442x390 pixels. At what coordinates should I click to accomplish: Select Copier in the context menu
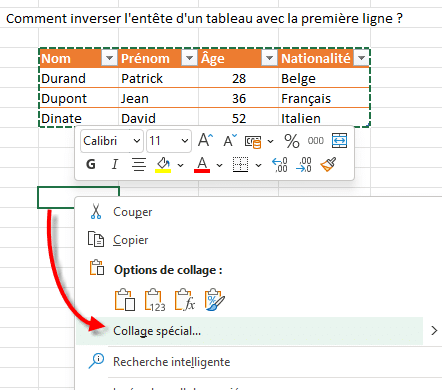(130, 240)
